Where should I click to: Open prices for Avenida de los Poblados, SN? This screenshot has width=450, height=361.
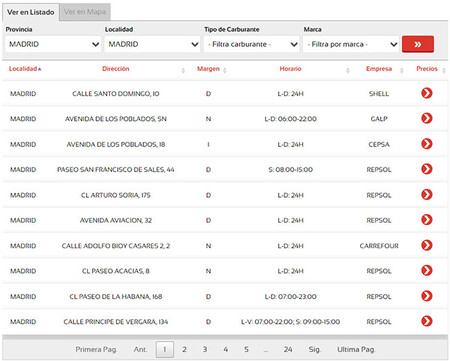tap(427, 118)
